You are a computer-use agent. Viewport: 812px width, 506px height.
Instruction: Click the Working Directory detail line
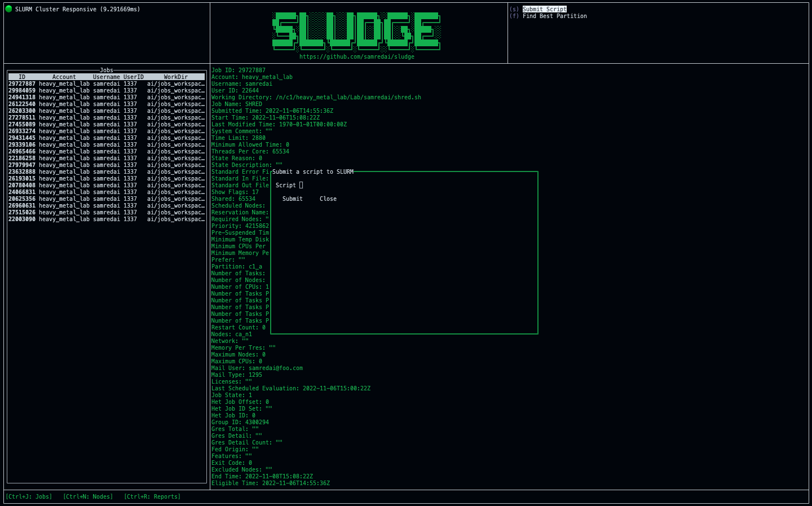316,97
